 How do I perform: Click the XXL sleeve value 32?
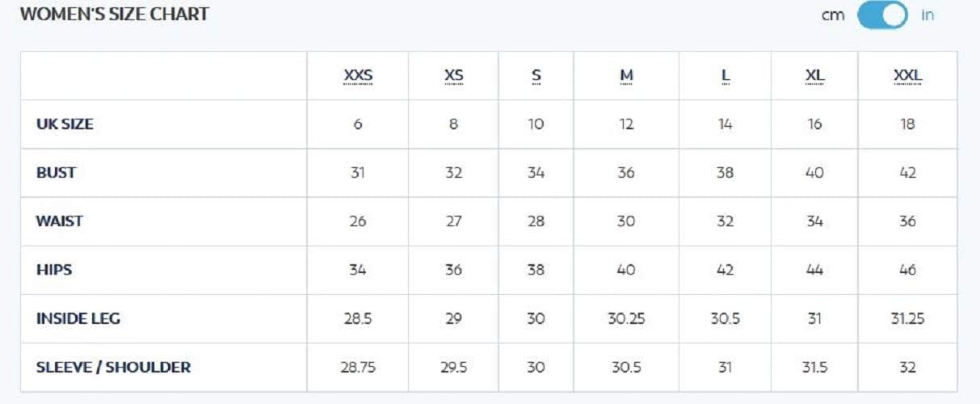pyautogui.click(x=907, y=367)
